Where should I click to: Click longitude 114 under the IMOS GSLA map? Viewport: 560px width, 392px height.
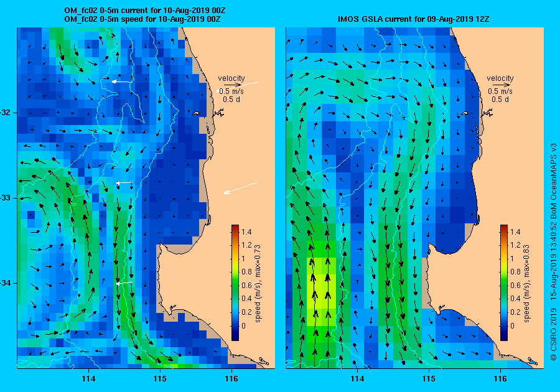click(357, 379)
